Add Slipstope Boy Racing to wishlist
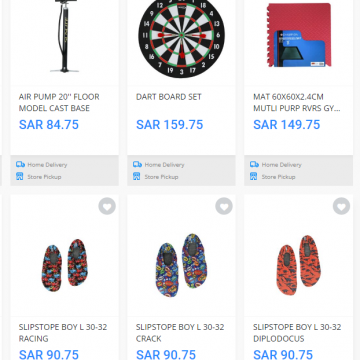 (107, 206)
